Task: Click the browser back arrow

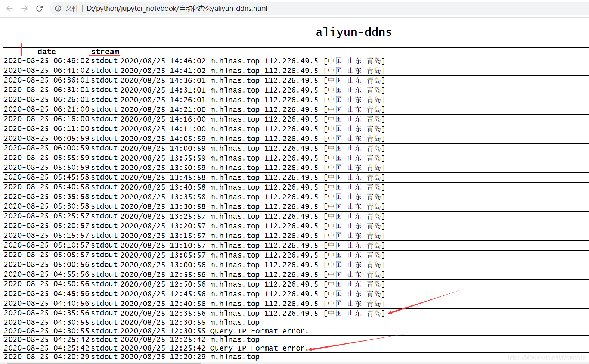Action: pyautogui.click(x=10, y=8)
